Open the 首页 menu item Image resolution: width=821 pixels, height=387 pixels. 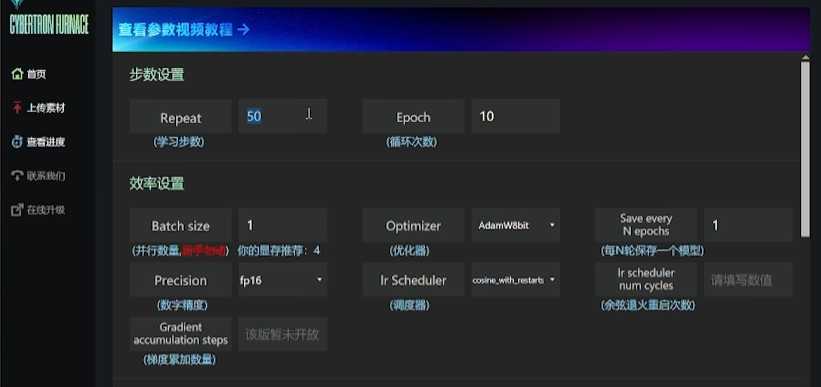37,74
